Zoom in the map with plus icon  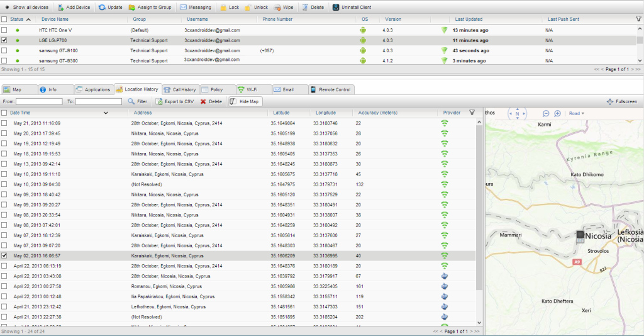click(557, 113)
